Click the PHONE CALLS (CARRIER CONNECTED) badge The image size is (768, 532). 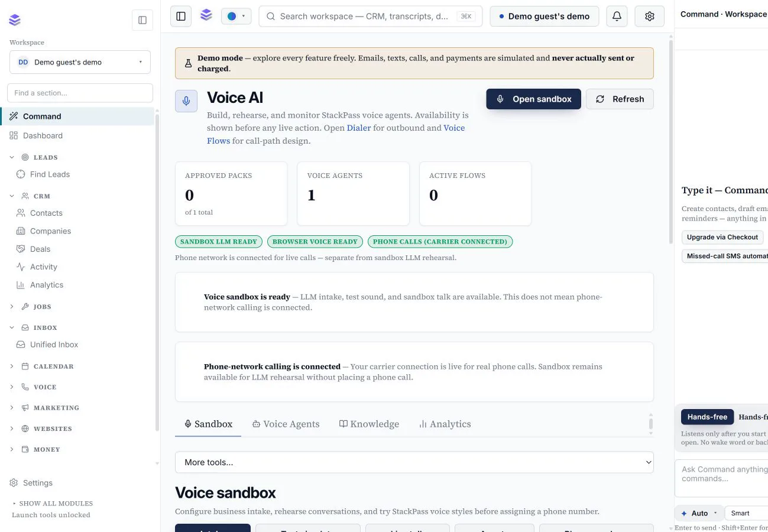click(x=440, y=241)
